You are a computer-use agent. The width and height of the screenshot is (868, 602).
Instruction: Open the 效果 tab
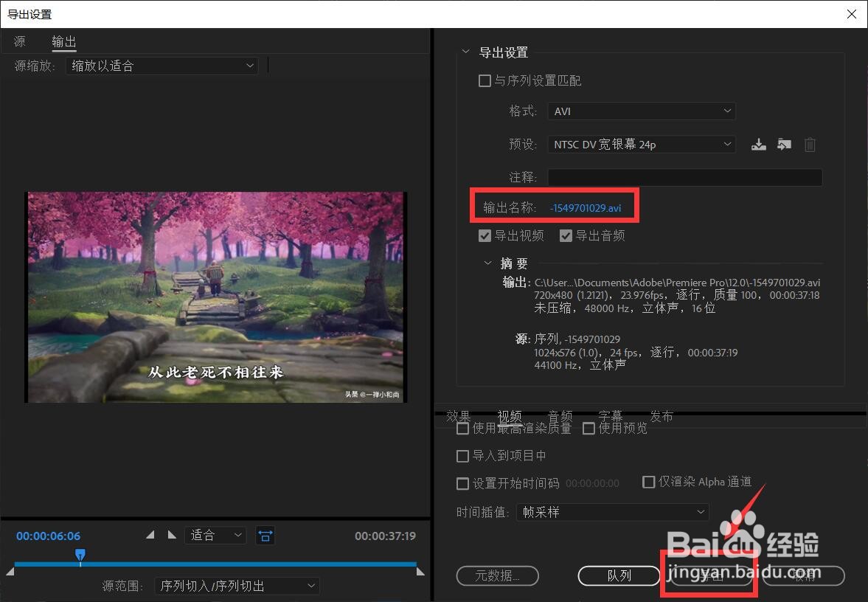[459, 416]
